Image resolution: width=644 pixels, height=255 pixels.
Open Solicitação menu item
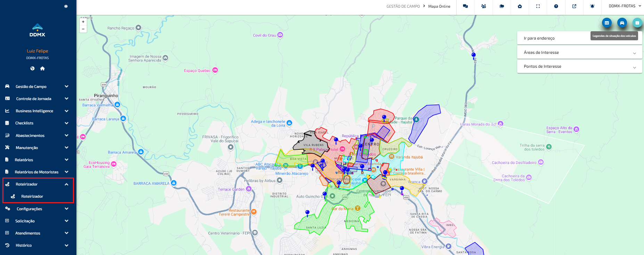coord(25,221)
